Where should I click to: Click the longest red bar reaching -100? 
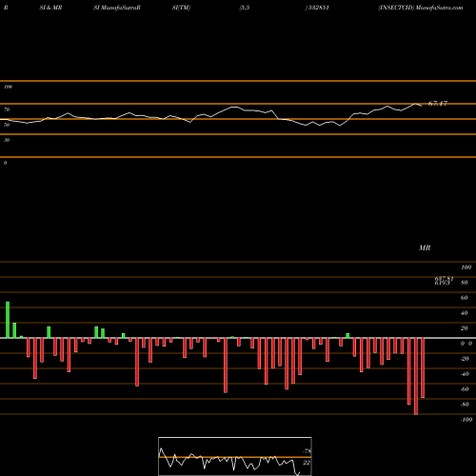(416, 376)
